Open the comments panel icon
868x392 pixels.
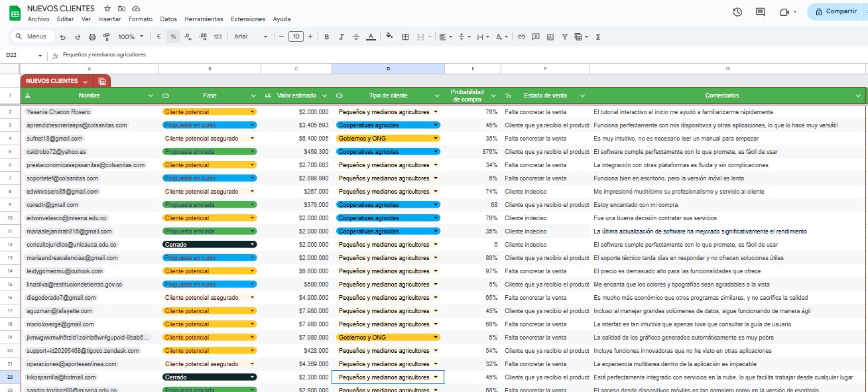click(x=761, y=12)
